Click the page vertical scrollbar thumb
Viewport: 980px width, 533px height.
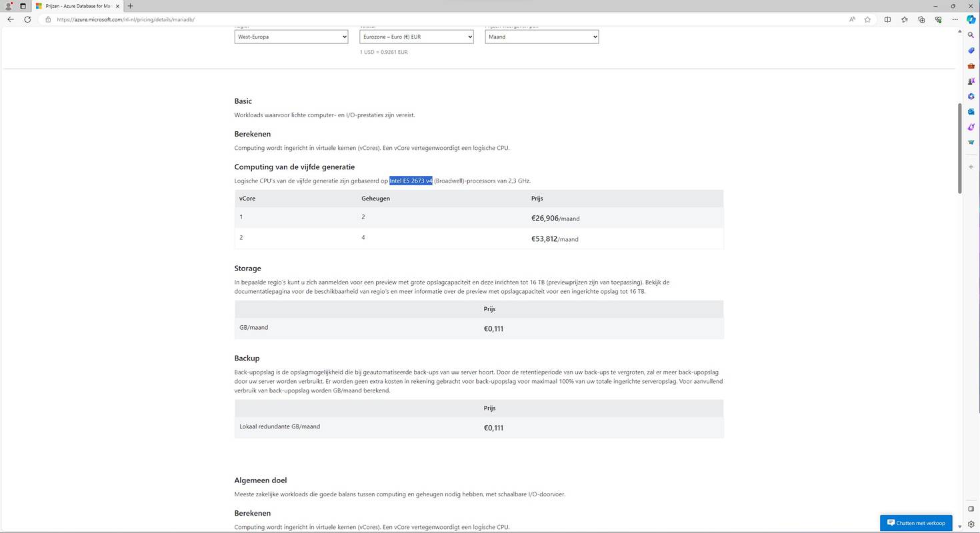click(x=960, y=149)
